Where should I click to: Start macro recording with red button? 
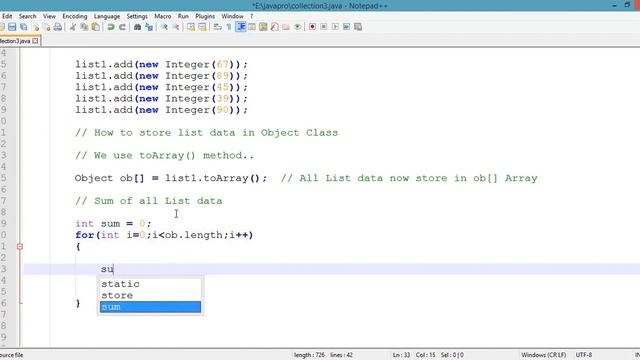pos(312,27)
